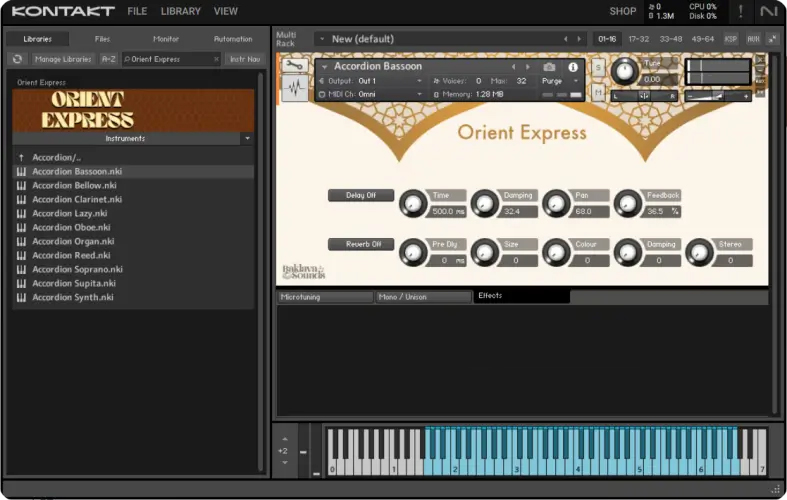The width and height of the screenshot is (787, 500).
Task: Open the KSP multi script editor
Action: 730,39
